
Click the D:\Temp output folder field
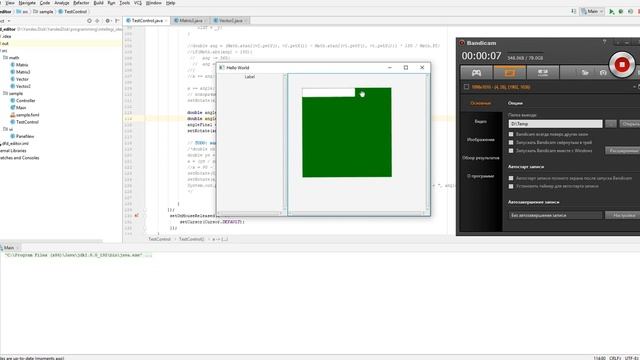tap(555, 124)
